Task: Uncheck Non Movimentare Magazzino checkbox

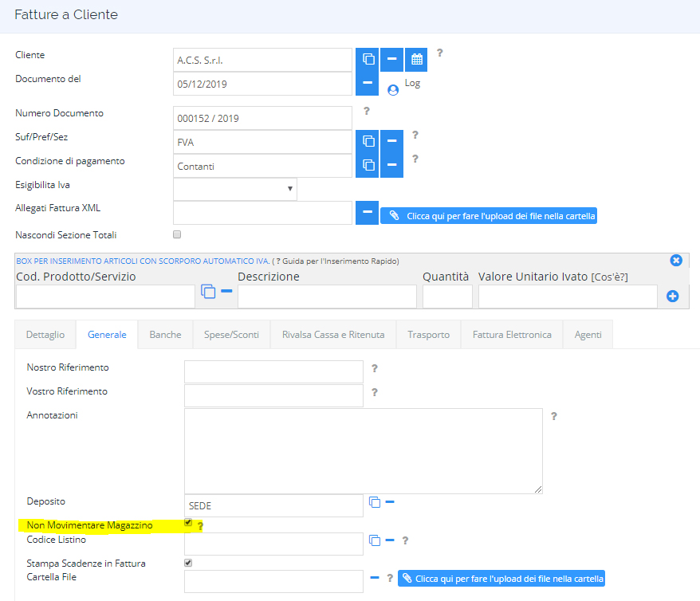Action: [188, 522]
